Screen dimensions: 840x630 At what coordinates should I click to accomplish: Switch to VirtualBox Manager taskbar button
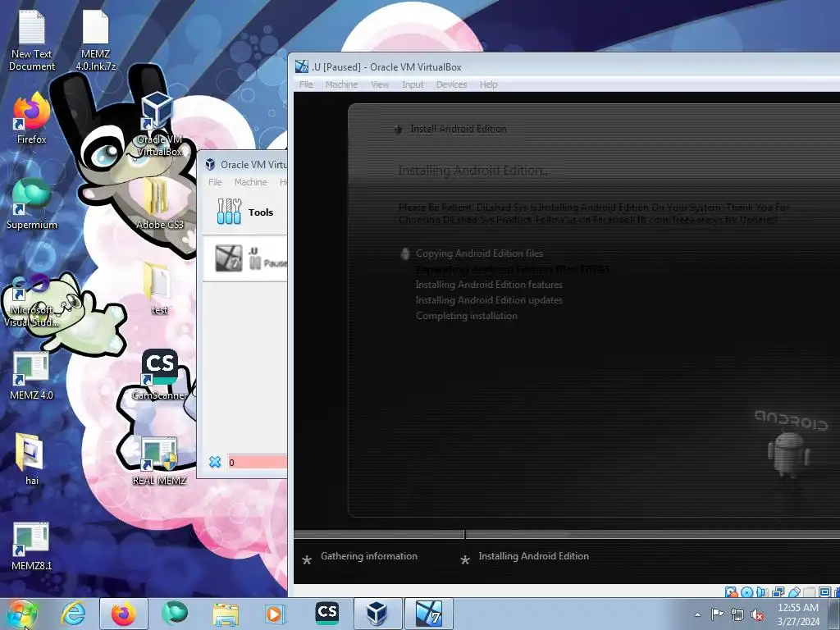point(377,614)
